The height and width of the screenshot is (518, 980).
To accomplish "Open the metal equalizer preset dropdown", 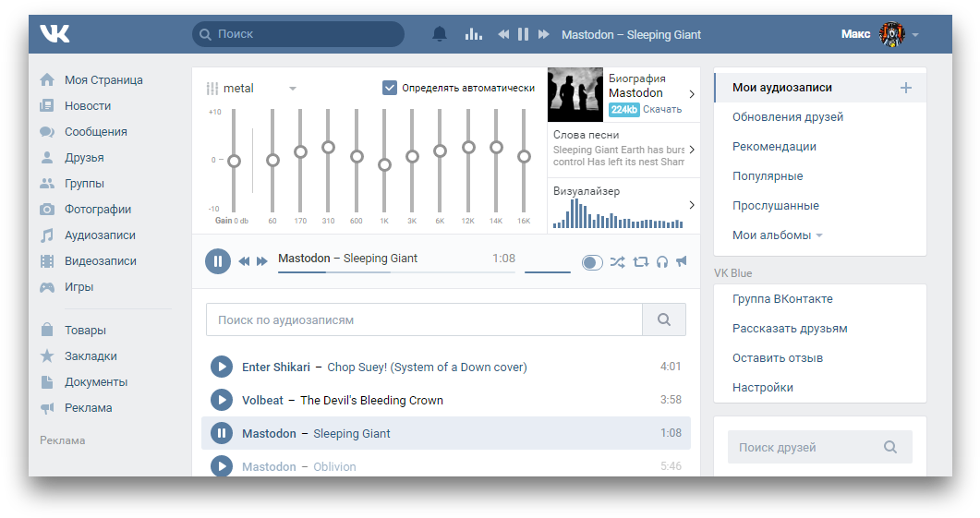I will point(252,88).
